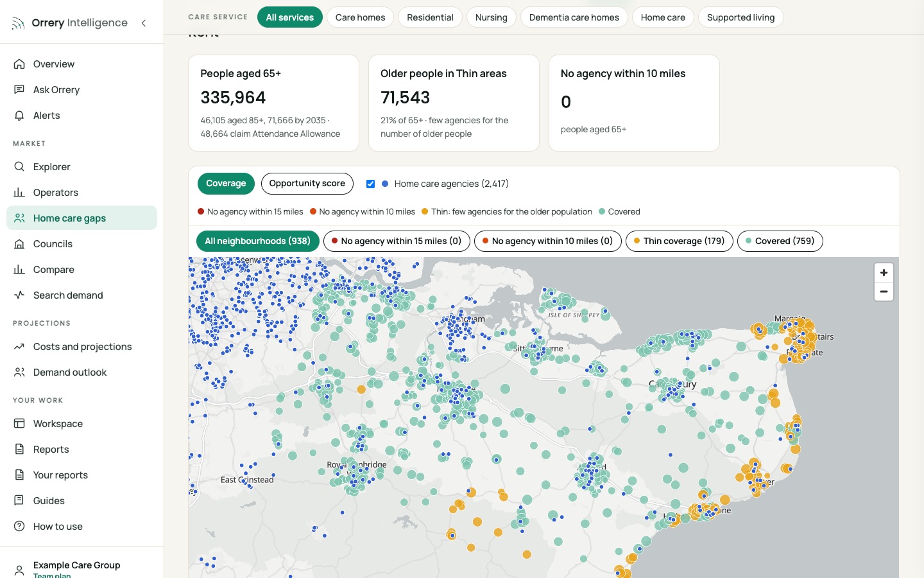
Task: Filter to Covered (759) neighbourhoods
Action: [780, 241]
